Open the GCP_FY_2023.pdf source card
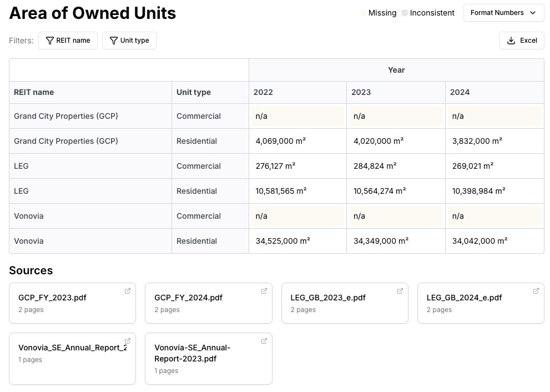 point(72,303)
